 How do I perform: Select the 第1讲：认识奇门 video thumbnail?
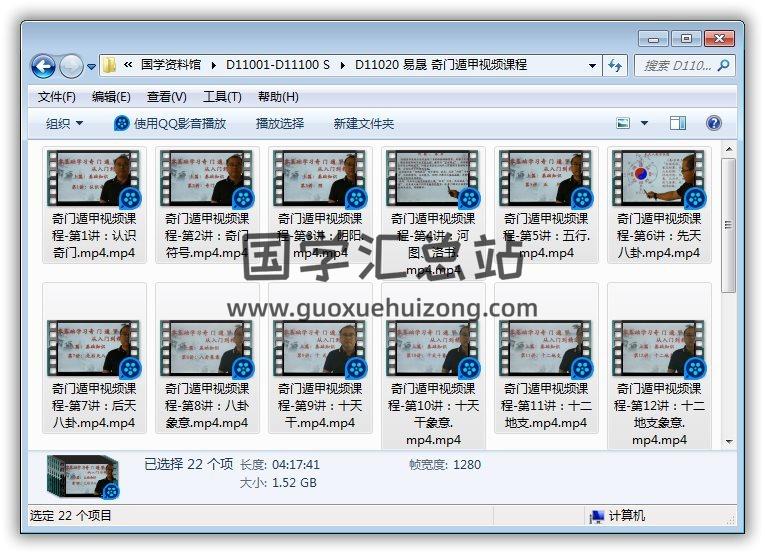click(95, 179)
